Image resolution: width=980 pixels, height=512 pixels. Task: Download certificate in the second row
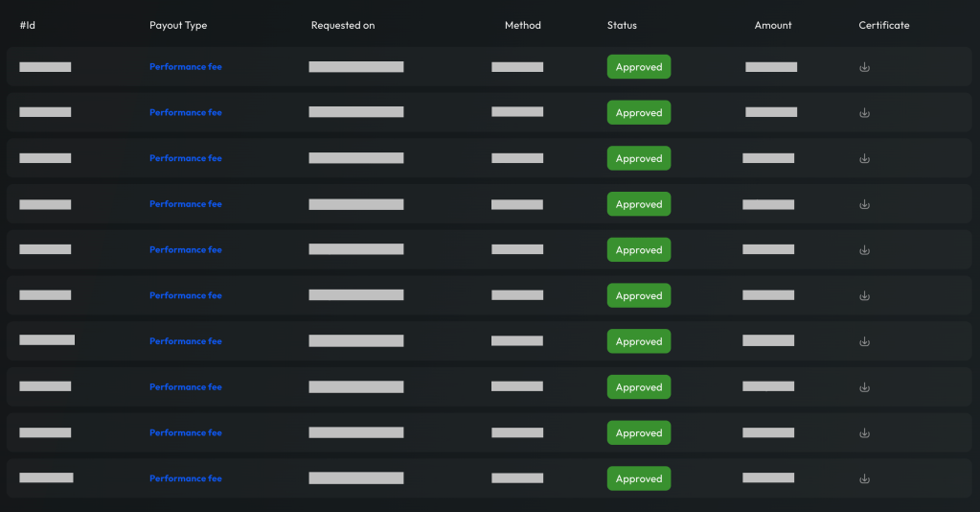coord(864,113)
